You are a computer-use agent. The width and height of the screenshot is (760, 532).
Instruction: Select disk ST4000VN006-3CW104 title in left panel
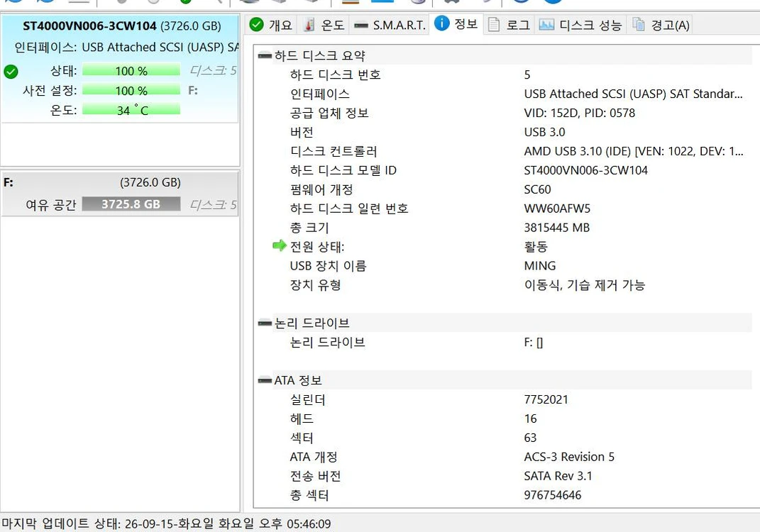tap(89, 26)
